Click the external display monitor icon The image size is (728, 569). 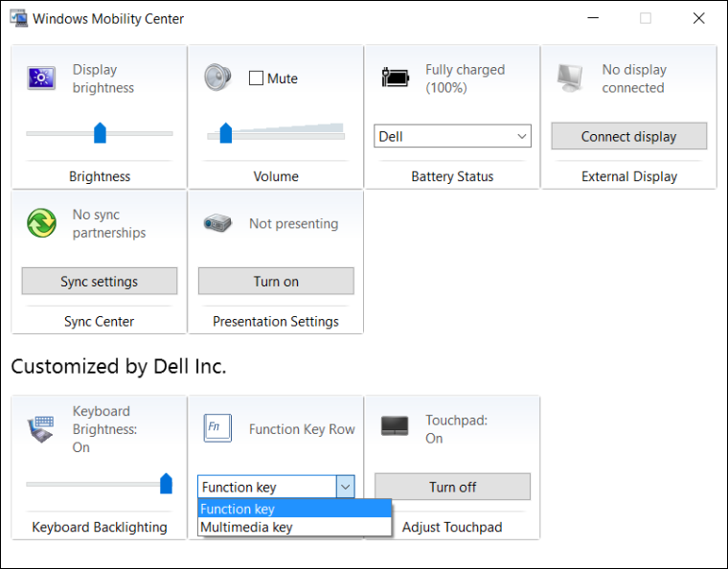click(571, 78)
